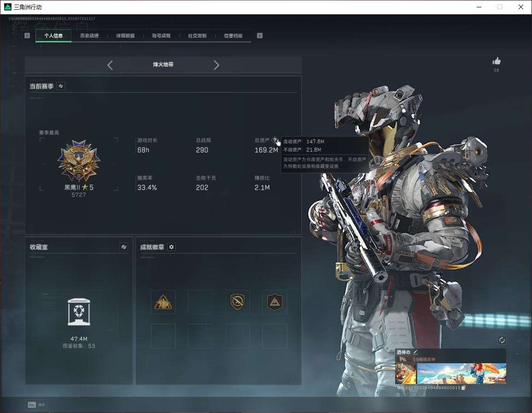This screenshot has height=413, width=532.
Task: Click the thumbs-up like icon
Action: pyautogui.click(x=497, y=61)
